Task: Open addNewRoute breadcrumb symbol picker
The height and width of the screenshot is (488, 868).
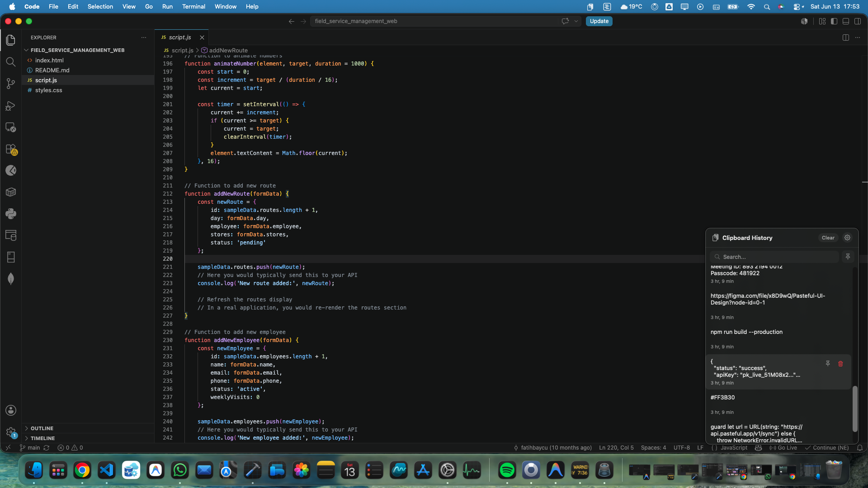Action: (225, 50)
